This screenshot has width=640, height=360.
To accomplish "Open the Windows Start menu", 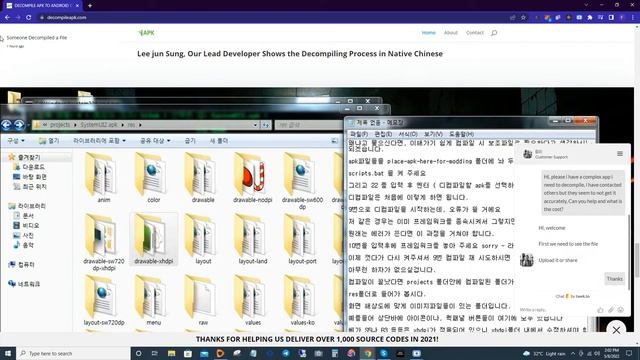I will click(x=8, y=353).
